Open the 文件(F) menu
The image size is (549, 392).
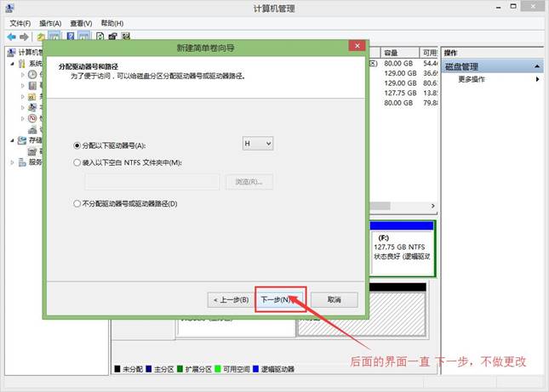coord(20,24)
